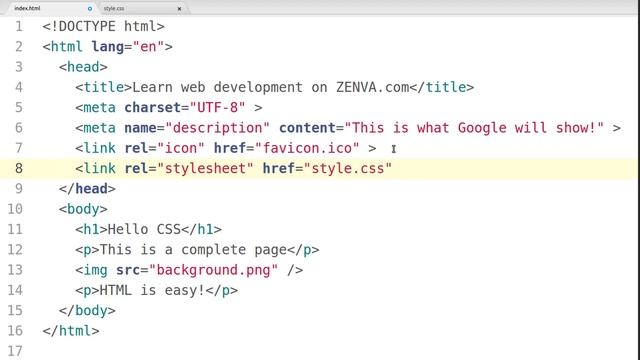This screenshot has width=640, height=360.
Task: Click the "description" string on line 6
Action: pyautogui.click(x=218, y=128)
